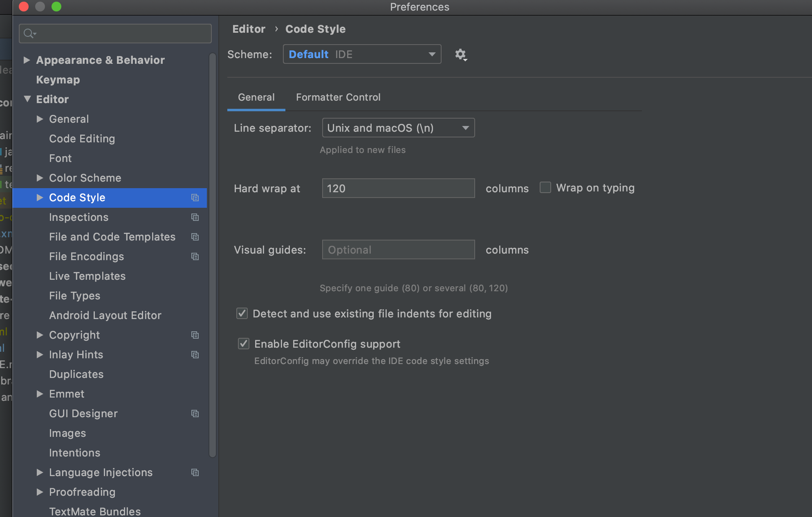This screenshot has width=812, height=517.
Task: Open the Line separator dropdown
Action: pyautogui.click(x=398, y=128)
